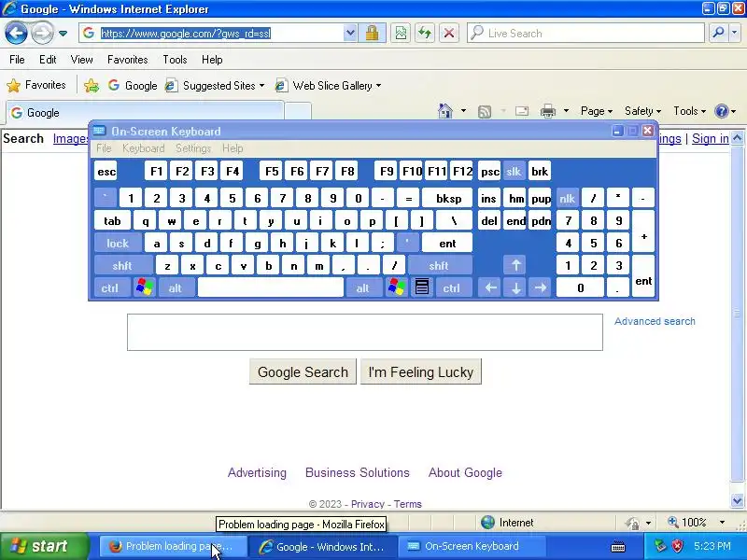Toggle the left ctrl key
The height and width of the screenshot is (560, 747).
pos(110,287)
